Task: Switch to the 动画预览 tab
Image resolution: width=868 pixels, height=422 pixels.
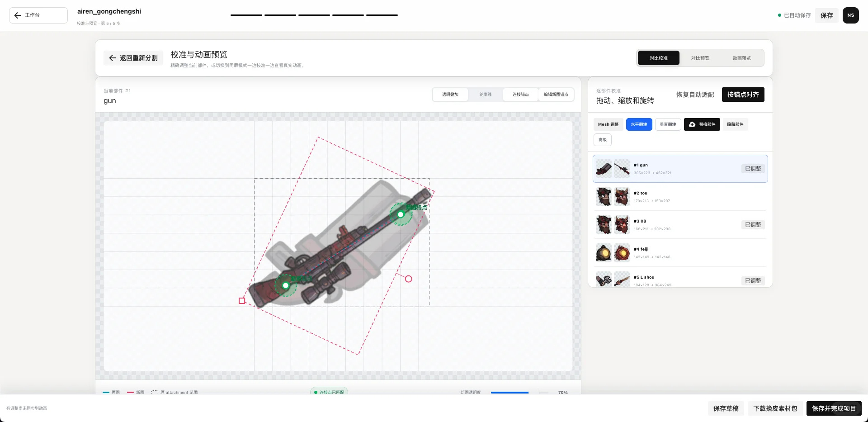Action: point(742,58)
